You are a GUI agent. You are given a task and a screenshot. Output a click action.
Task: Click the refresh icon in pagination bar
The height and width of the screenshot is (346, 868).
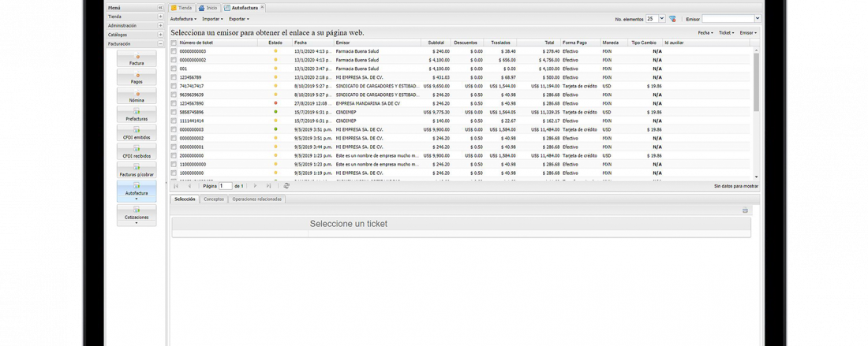click(286, 186)
